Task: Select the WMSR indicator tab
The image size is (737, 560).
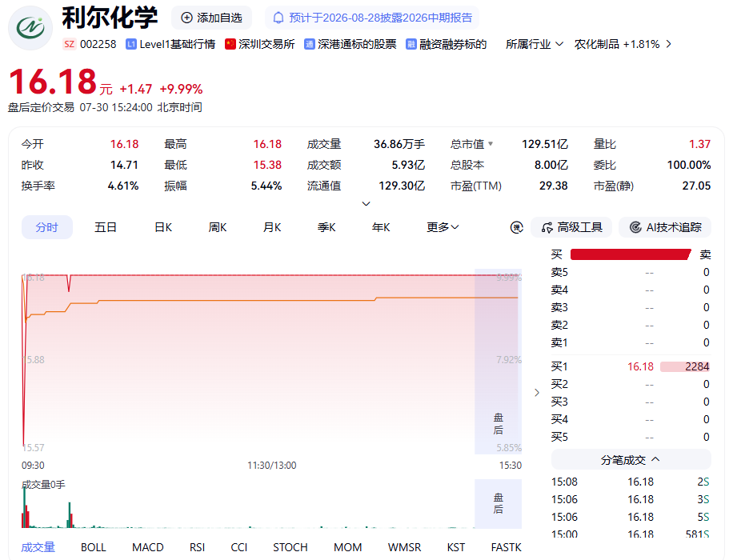Action: [x=405, y=547]
